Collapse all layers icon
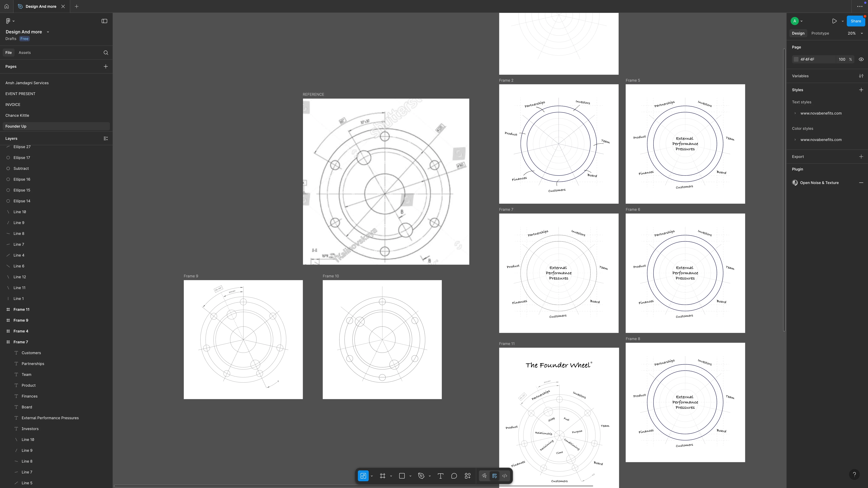Image resolution: width=868 pixels, height=488 pixels. [106, 138]
